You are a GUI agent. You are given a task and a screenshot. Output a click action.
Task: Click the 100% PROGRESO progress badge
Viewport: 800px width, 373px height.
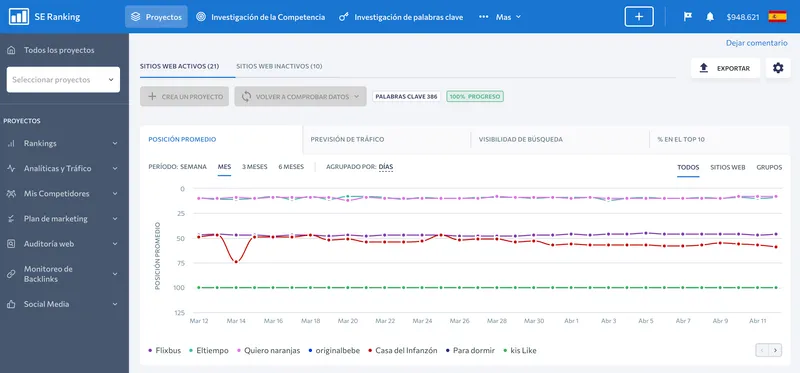475,96
